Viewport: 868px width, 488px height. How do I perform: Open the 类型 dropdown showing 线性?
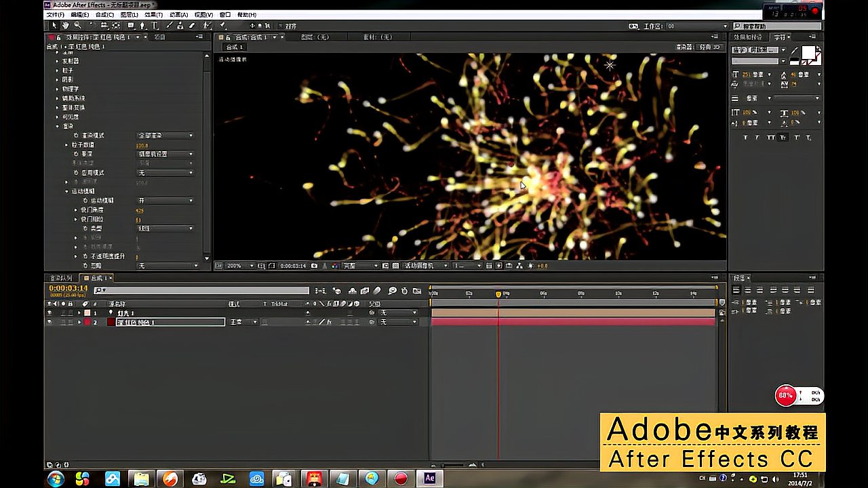coord(165,228)
